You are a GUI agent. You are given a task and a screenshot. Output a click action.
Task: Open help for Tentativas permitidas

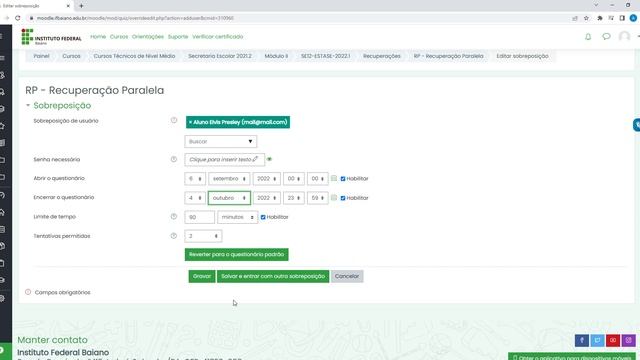point(174,236)
